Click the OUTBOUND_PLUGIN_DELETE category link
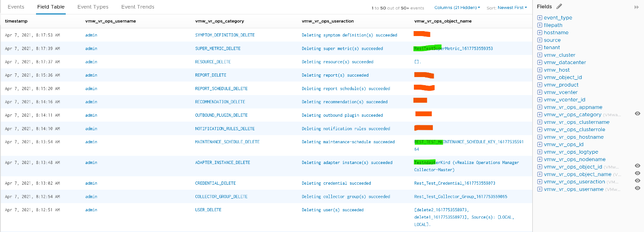Screen dimensions: 644x232 coord(221,115)
